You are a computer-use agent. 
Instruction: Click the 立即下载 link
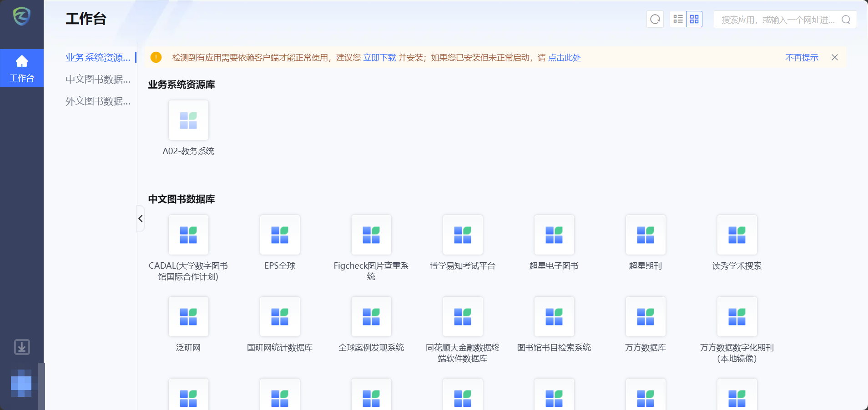tap(379, 58)
